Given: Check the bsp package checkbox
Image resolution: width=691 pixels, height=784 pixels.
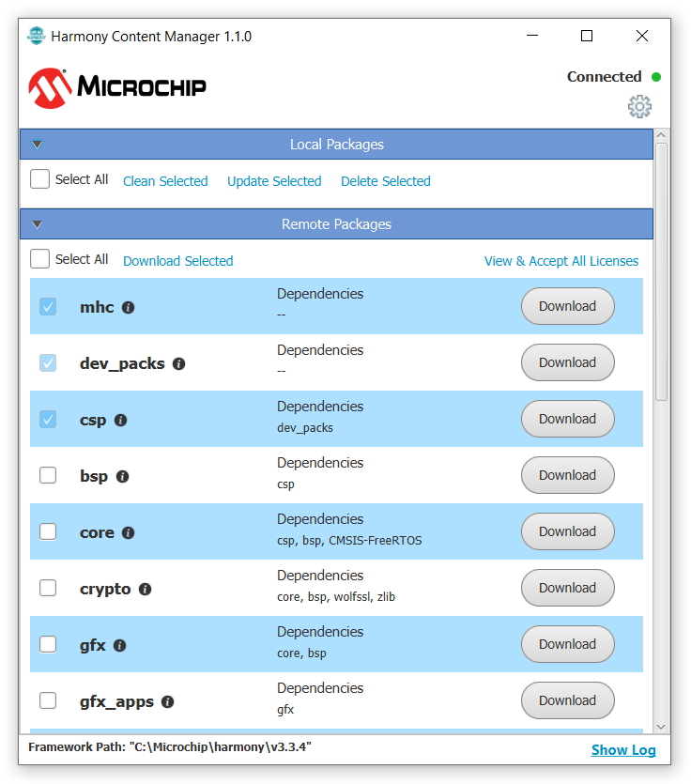Looking at the screenshot, I should click(x=48, y=475).
